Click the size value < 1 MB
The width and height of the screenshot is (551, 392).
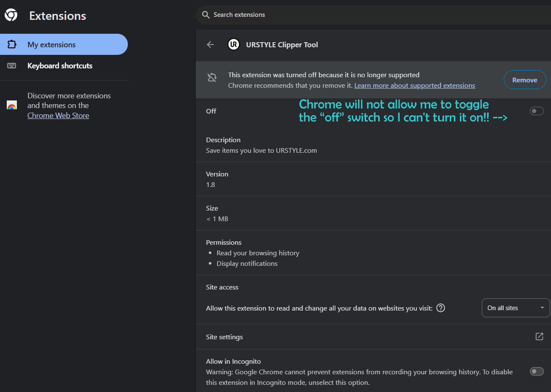click(217, 219)
